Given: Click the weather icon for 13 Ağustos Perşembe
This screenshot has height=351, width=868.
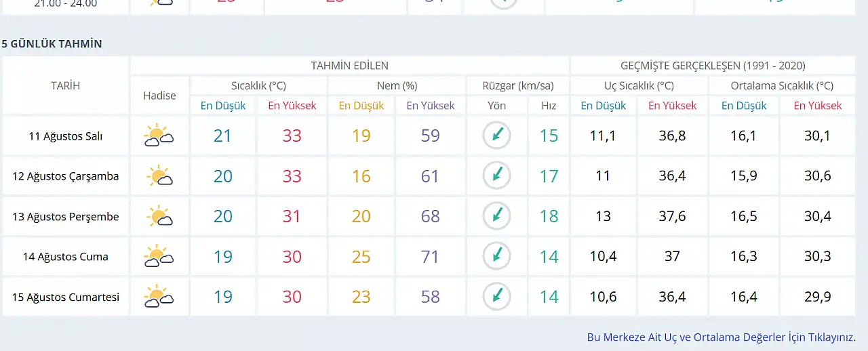Looking at the screenshot, I should (x=159, y=216).
